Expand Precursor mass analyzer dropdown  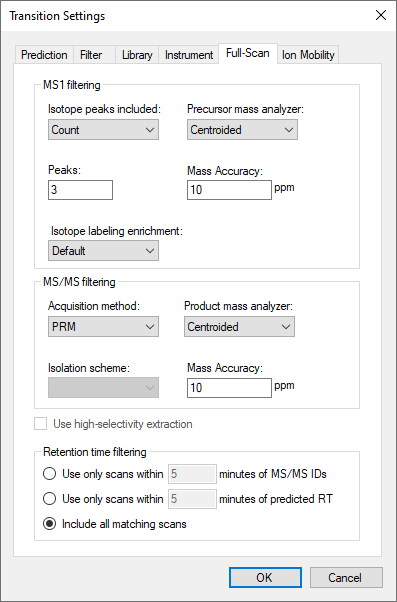(x=242, y=130)
